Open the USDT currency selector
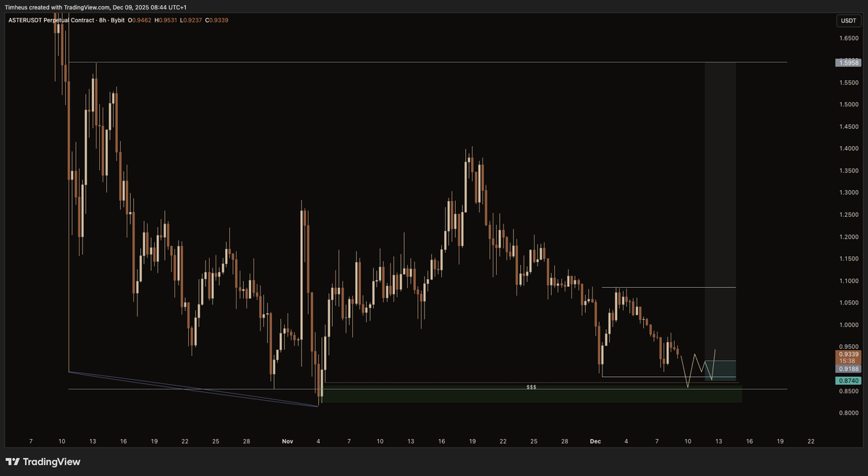Image resolution: width=868 pixels, height=476 pixels. coord(848,21)
